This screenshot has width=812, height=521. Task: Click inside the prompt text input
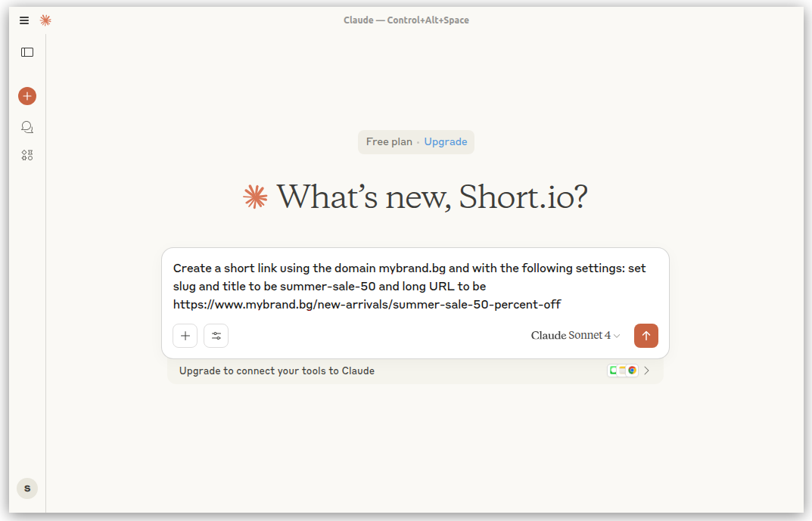tap(415, 286)
